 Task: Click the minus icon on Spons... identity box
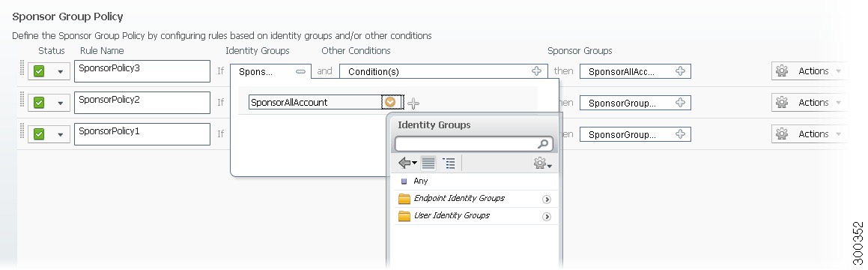tap(300, 71)
